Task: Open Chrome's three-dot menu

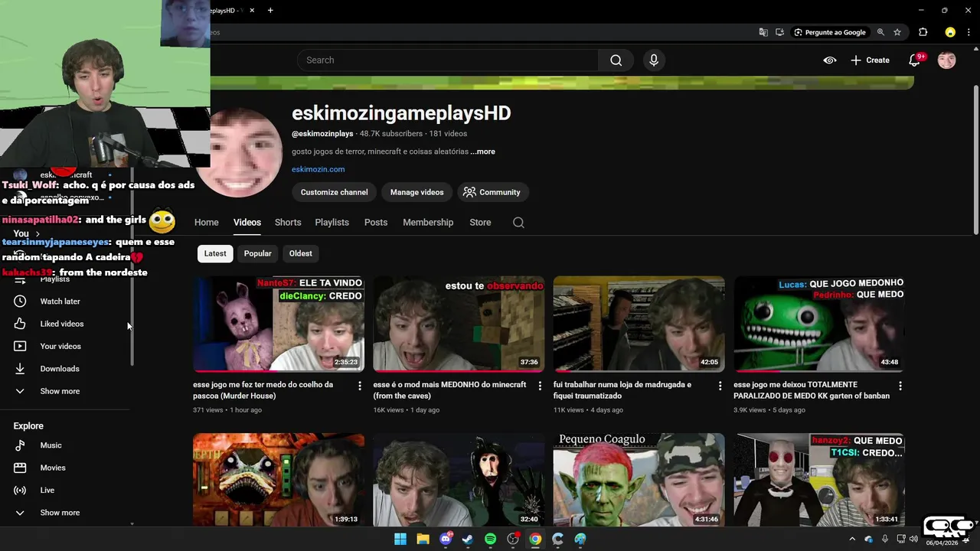Action: pyautogui.click(x=969, y=32)
